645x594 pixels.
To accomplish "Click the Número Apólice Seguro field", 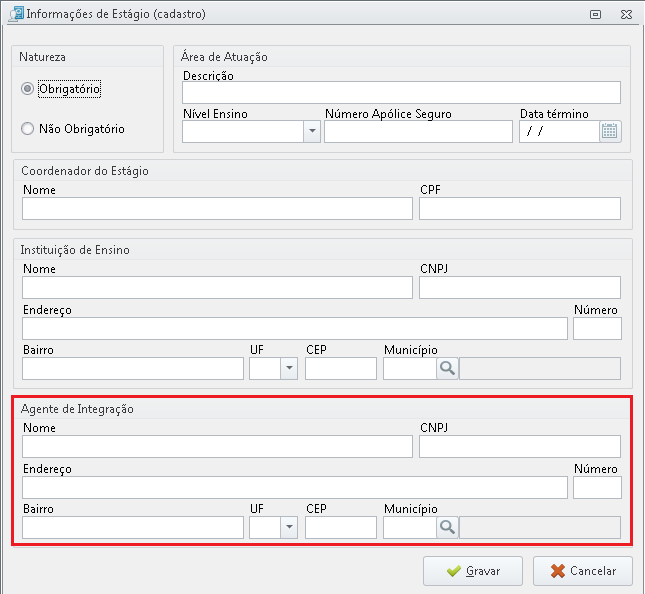I will (418, 131).
